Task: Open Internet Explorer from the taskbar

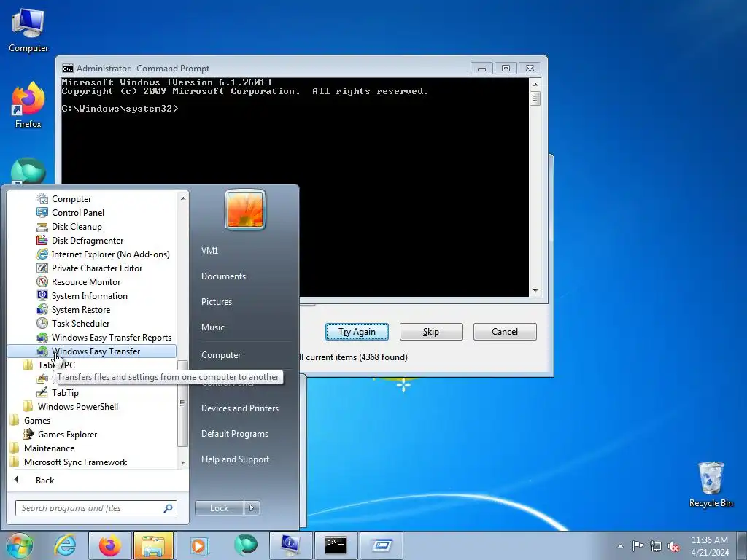Action: coord(64,545)
